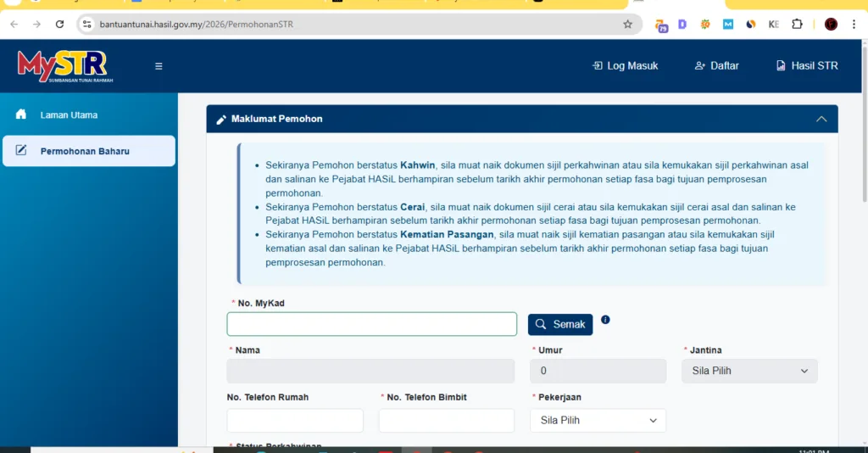868x453 pixels.
Task: Click the Permohonan Baharu edit icon
Action: pos(21,150)
